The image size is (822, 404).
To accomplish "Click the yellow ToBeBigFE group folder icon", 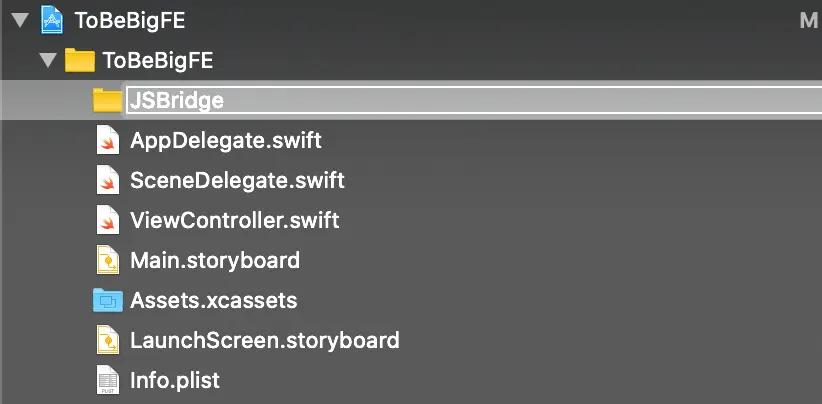I will 79,60.
